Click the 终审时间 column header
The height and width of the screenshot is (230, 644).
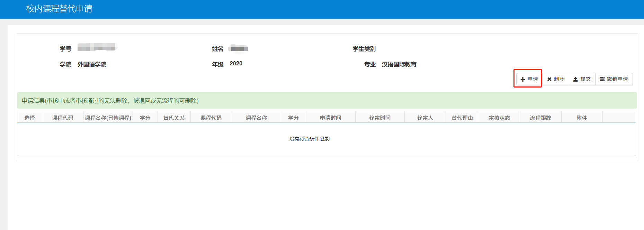pyautogui.click(x=380, y=118)
